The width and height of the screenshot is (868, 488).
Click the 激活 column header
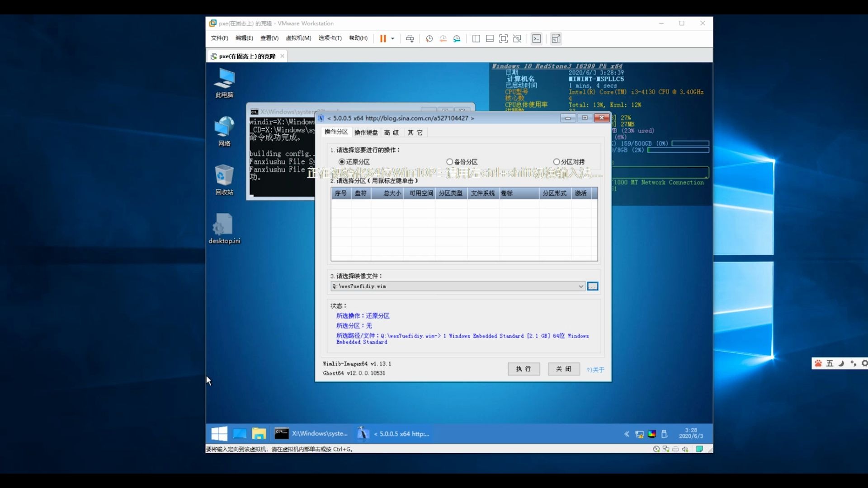[581, 193]
